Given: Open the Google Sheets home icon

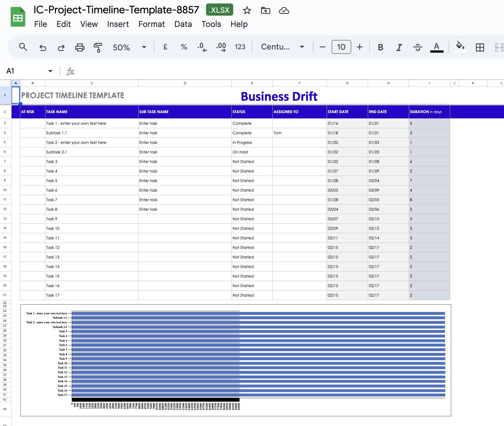Looking at the screenshot, I should 18,17.
